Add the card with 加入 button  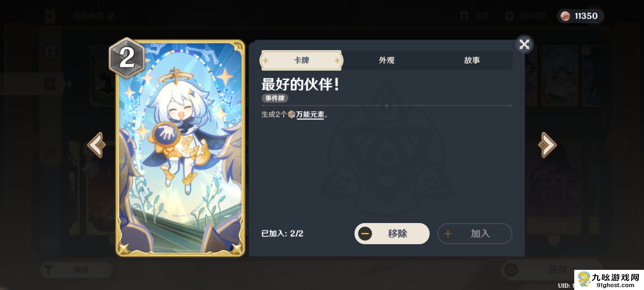click(x=475, y=234)
